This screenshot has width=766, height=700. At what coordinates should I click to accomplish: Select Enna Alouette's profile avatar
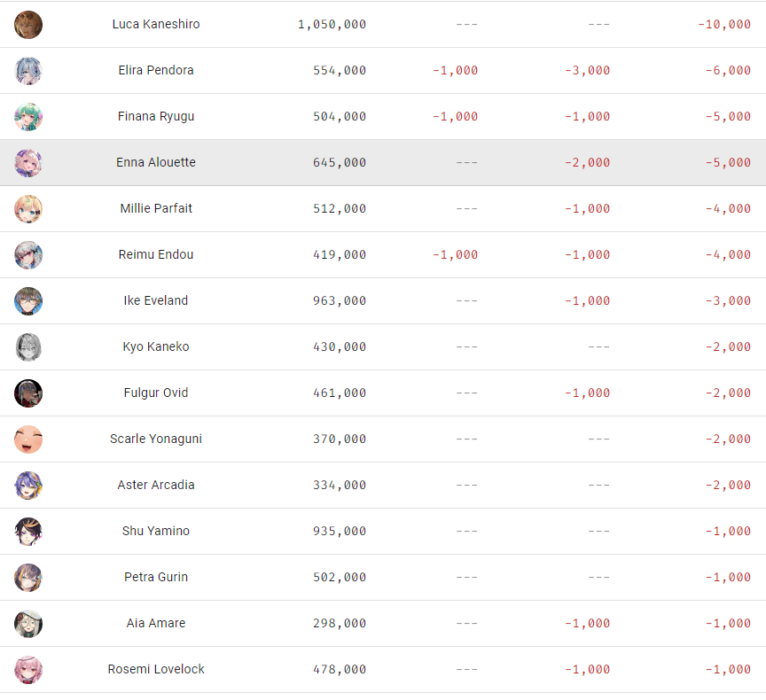[x=28, y=163]
